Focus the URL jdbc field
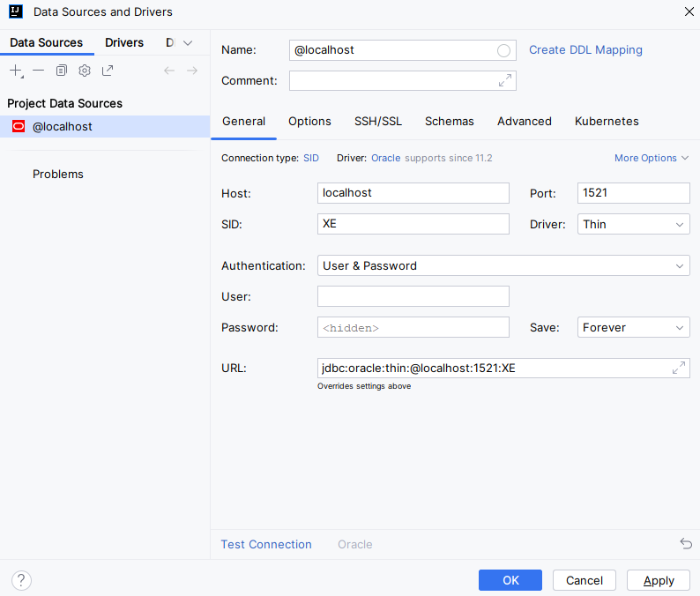 (503, 368)
